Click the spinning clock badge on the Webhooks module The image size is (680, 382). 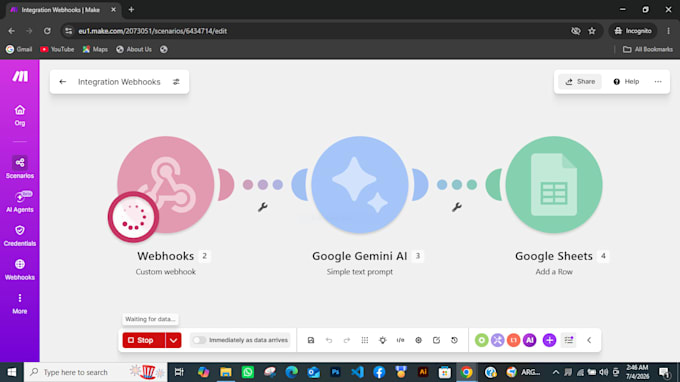(x=133, y=217)
